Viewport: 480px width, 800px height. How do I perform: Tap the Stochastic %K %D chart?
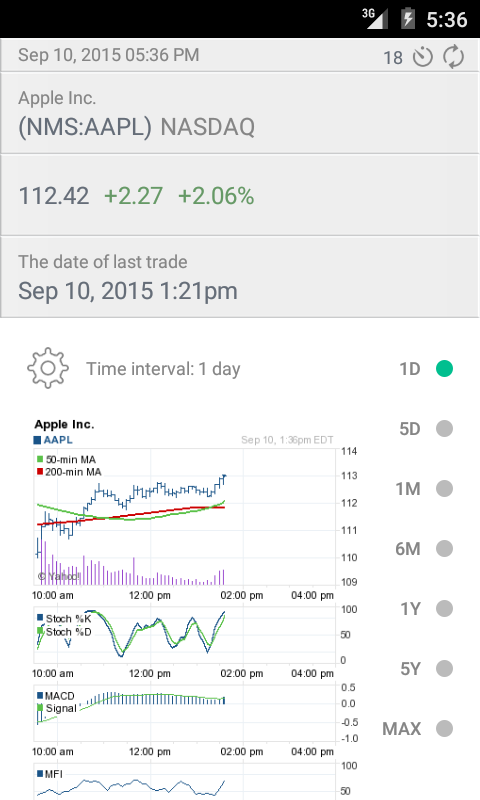point(185,635)
